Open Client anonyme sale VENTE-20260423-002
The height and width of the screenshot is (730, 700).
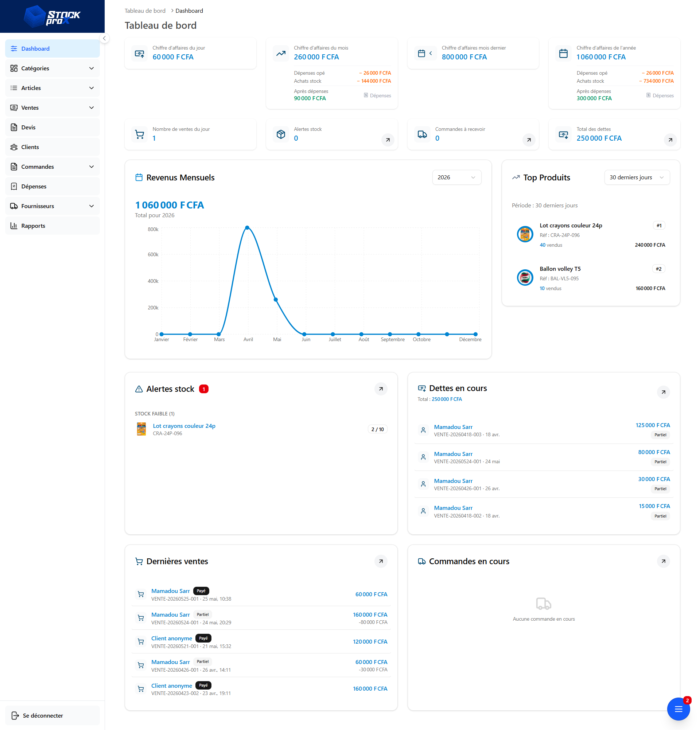click(x=261, y=689)
